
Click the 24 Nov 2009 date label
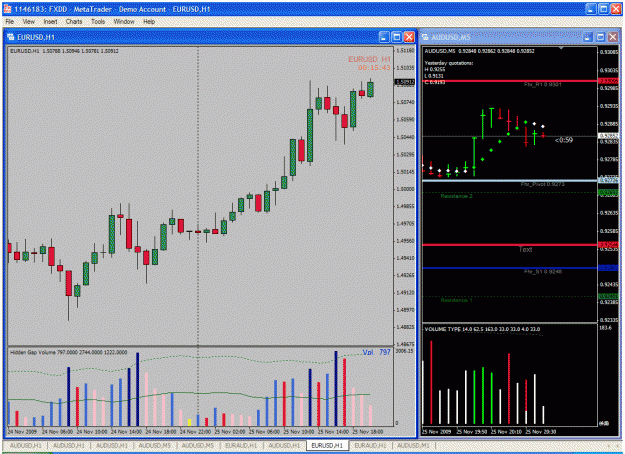coord(22,432)
